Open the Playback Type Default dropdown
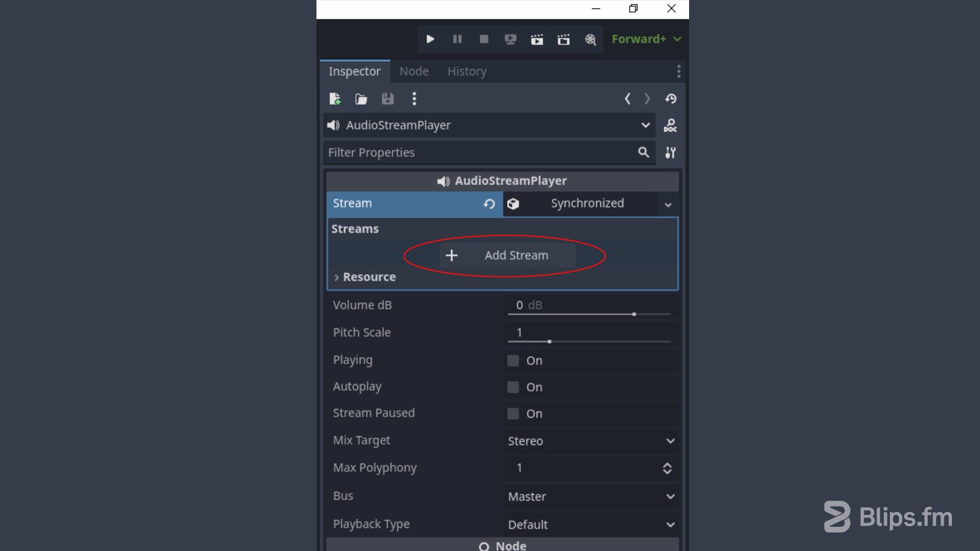The image size is (980, 551). click(x=591, y=524)
